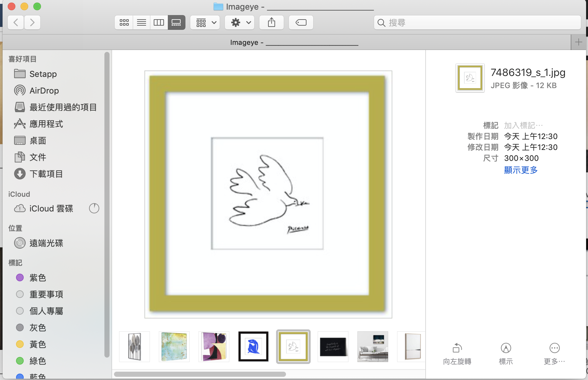This screenshot has width=588, height=380.
Task: Switch to column view
Action: click(x=159, y=22)
